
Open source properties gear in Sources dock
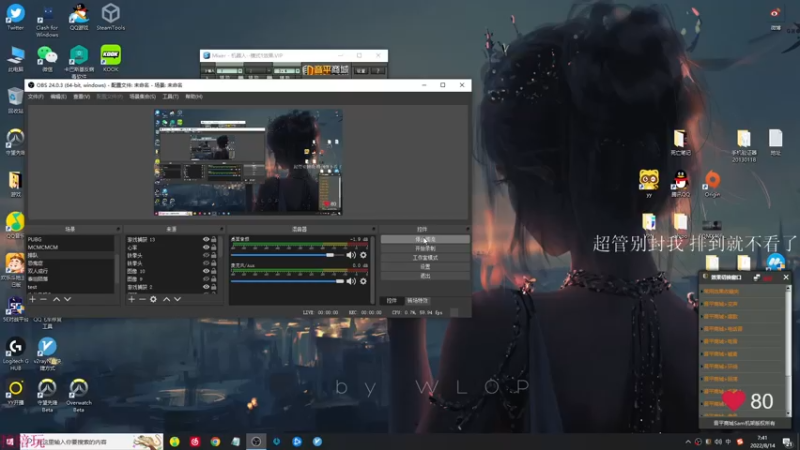(x=153, y=299)
